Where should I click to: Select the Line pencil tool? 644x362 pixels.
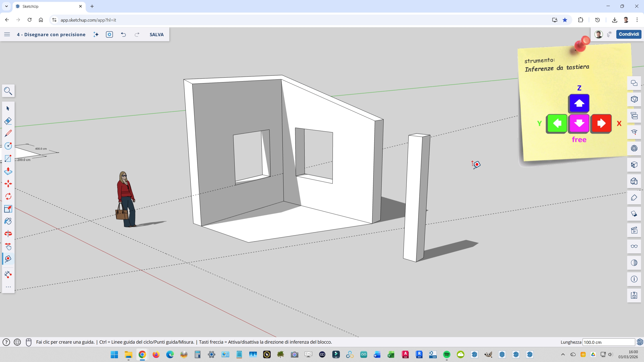[x=8, y=133]
